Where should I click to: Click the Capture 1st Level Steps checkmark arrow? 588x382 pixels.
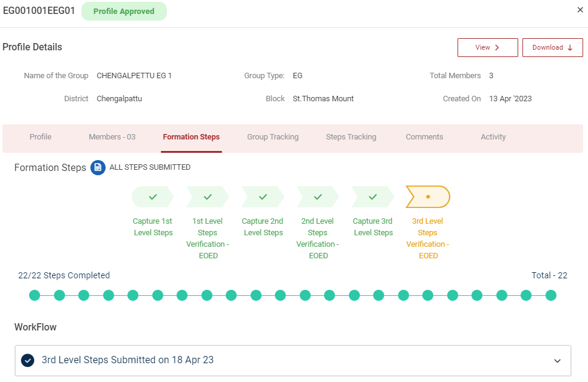click(x=153, y=197)
